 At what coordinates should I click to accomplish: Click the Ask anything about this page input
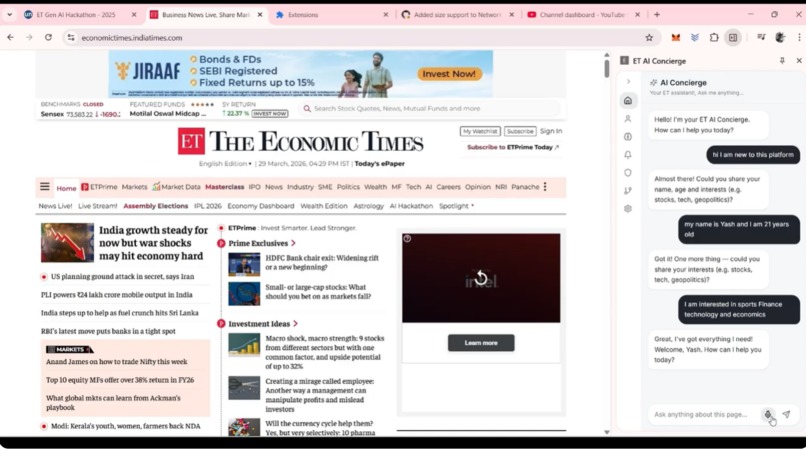(x=703, y=414)
